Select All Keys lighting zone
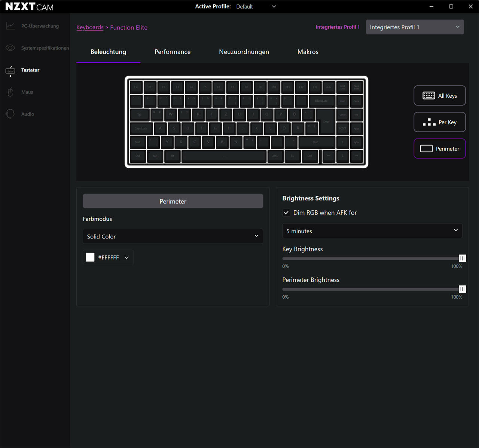 click(439, 96)
